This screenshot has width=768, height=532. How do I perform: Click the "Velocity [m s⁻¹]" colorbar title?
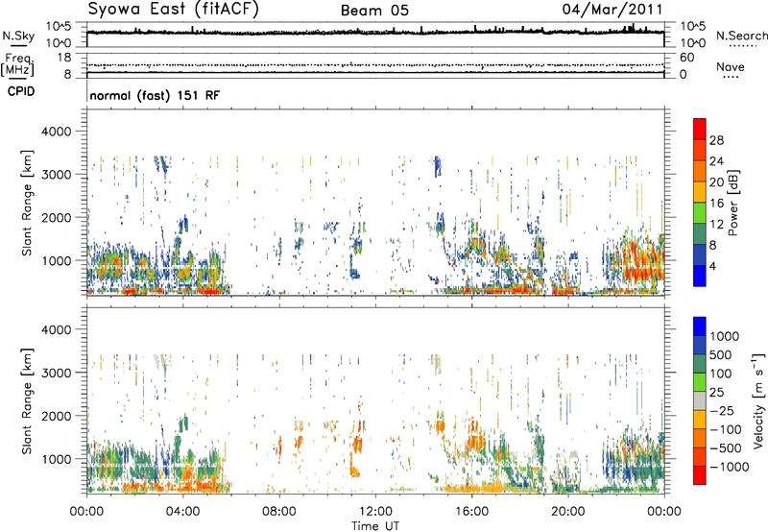[758, 400]
